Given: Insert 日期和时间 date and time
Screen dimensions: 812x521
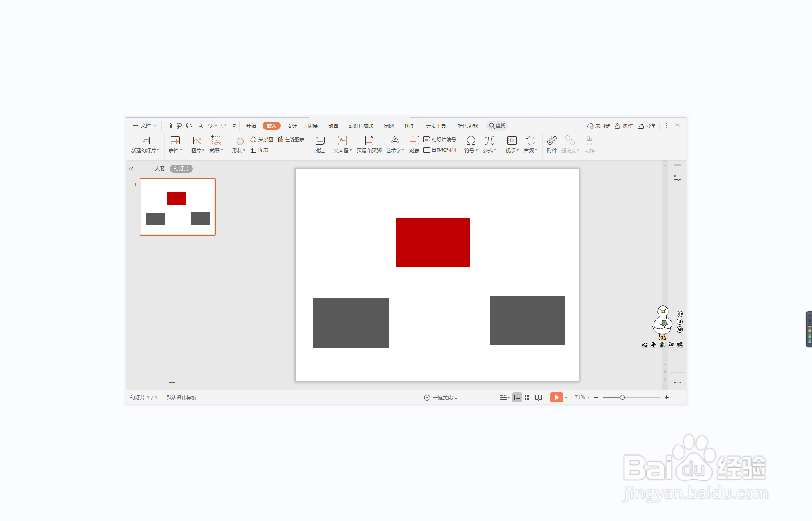Looking at the screenshot, I should 440,150.
